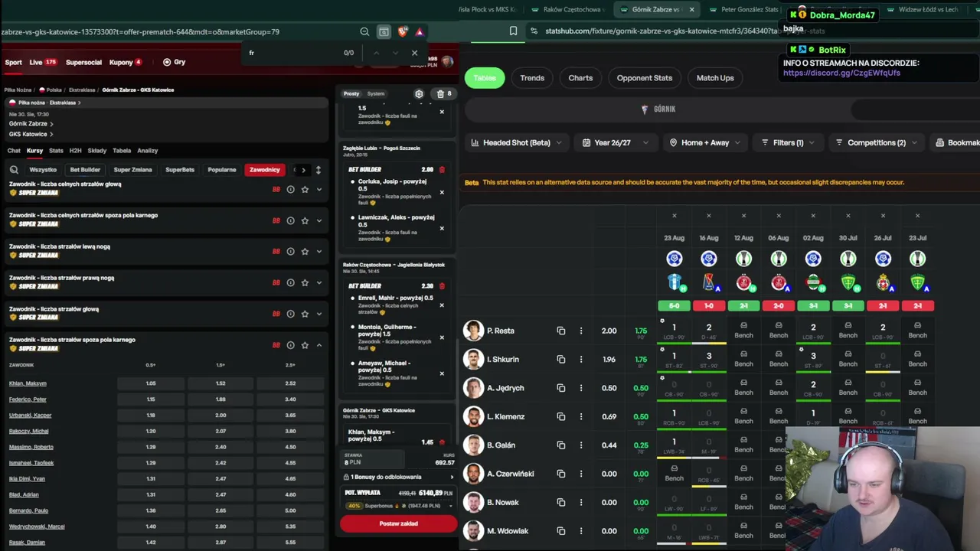Viewport: 980px width, 551px height.
Task: Star the 'liczba strzałów lewą nogą' market
Action: tap(305, 252)
